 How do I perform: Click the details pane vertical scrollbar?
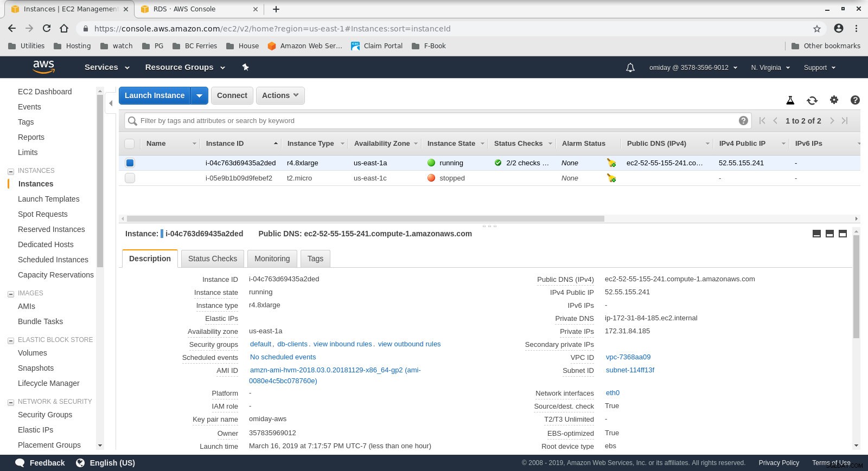(856, 286)
